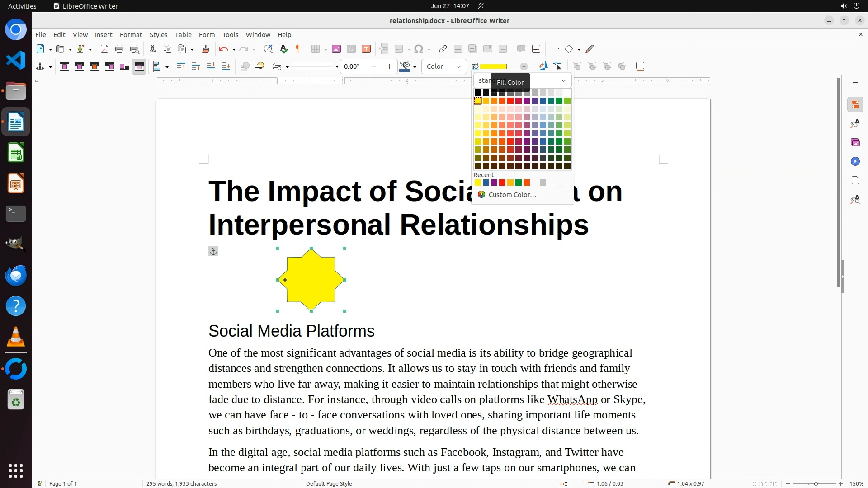This screenshot has height=488, width=868.
Task: Open the sidebar Gallery panel icon
Action: coord(855,142)
